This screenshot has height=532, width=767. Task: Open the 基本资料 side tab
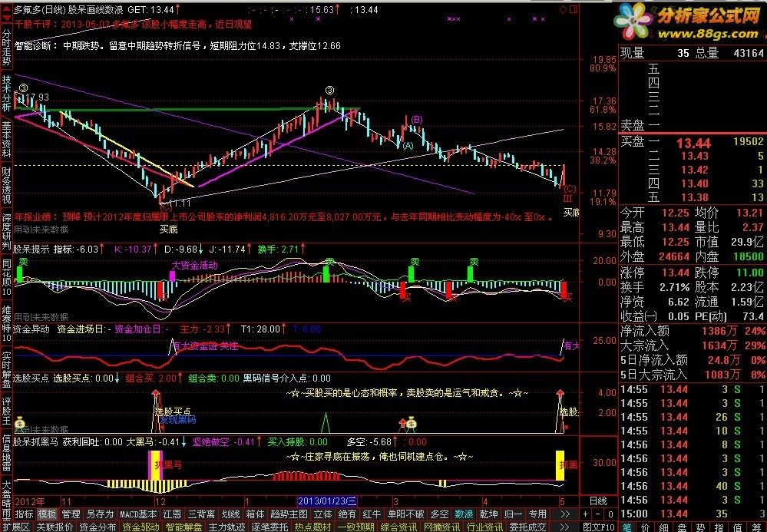[6, 140]
